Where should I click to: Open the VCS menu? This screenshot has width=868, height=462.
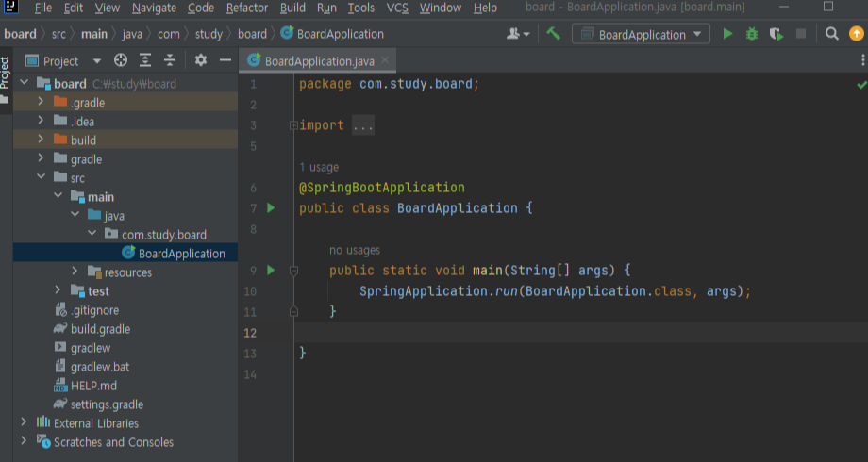click(397, 8)
